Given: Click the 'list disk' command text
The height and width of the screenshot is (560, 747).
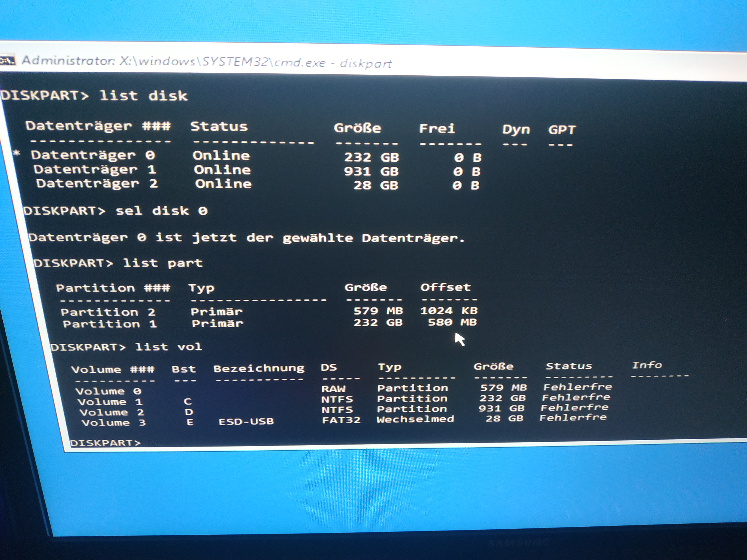Looking at the screenshot, I should (x=144, y=96).
